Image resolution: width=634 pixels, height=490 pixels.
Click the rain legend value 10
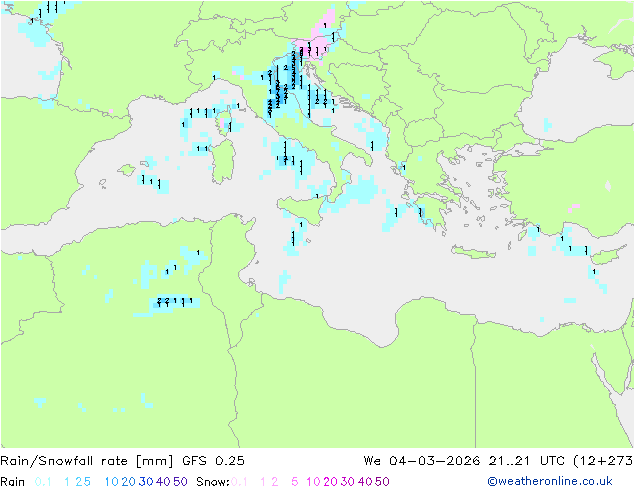tap(111, 482)
